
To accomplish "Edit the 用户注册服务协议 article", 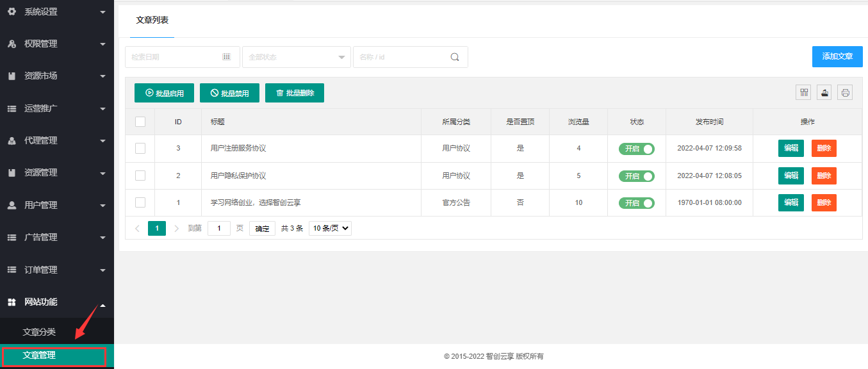I will [791, 148].
